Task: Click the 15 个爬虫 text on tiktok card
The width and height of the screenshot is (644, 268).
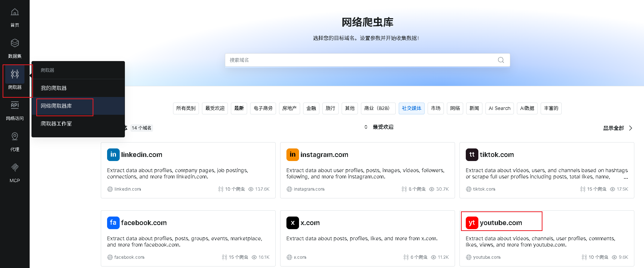Action: pyautogui.click(x=597, y=189)
